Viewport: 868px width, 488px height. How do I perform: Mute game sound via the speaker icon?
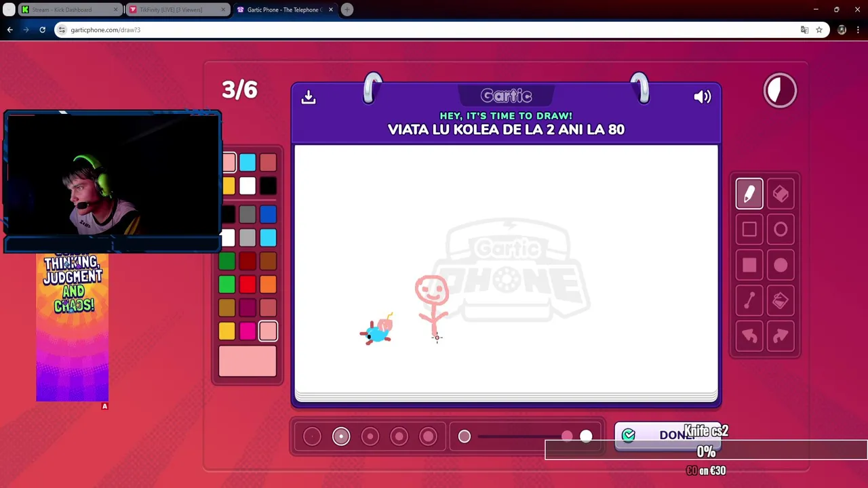[703, 97]
